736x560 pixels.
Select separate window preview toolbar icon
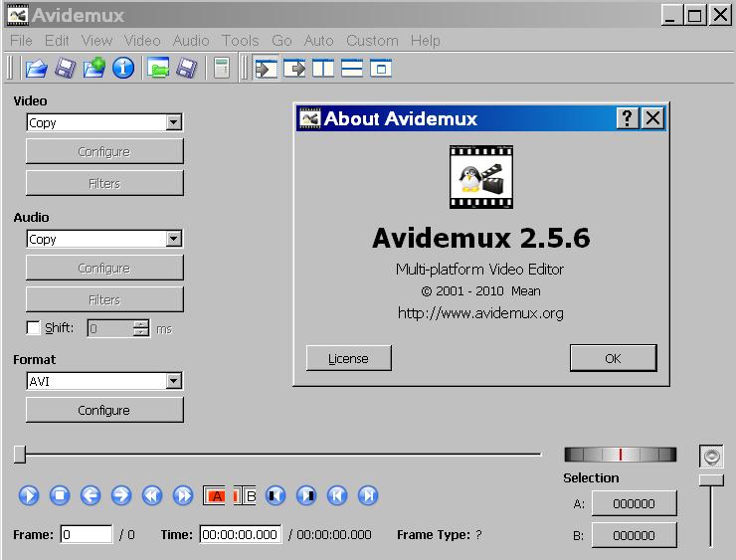[x=381, y=69]
